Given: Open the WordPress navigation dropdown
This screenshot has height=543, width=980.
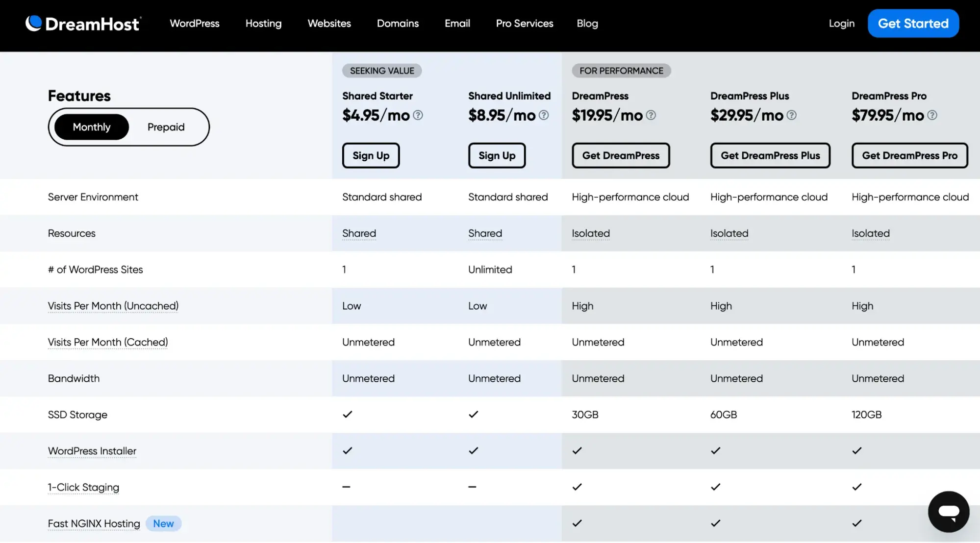Looking at the screenshot, I should (x=195, y=23).
